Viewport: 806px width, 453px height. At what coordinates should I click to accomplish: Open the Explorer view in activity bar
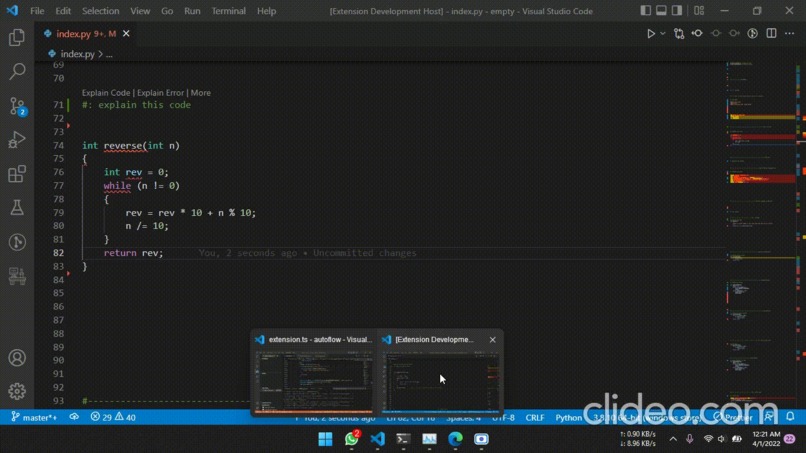17,38
